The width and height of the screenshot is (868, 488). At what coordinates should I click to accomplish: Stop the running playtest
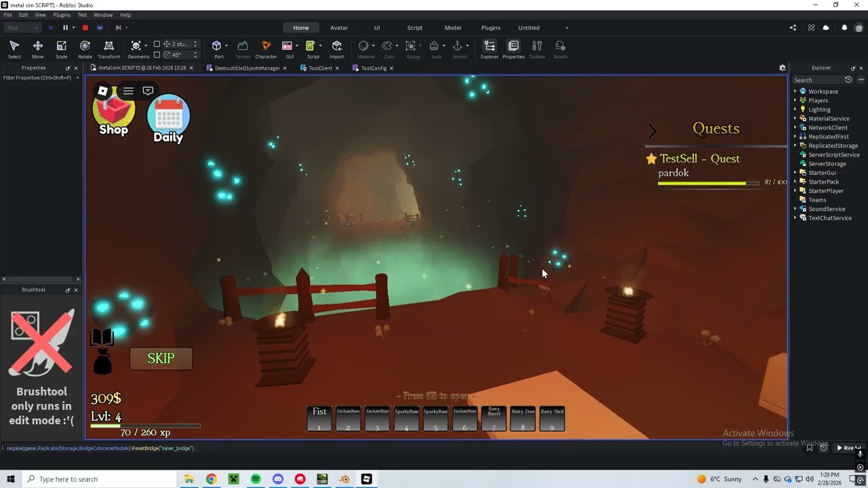[x=85, y=28]
